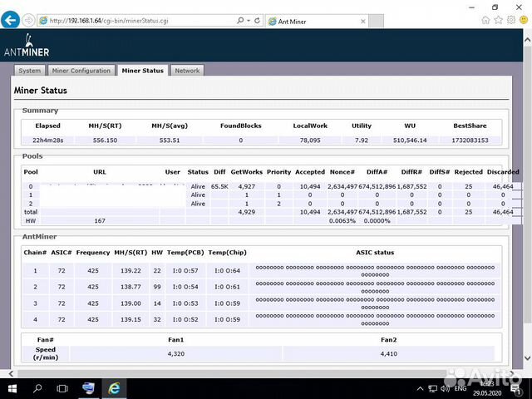The height and width of the screenshot is (399, 532).
Task: Click chain 2 PCB temp I:0 O:54
Action: (x=185, y=287)
